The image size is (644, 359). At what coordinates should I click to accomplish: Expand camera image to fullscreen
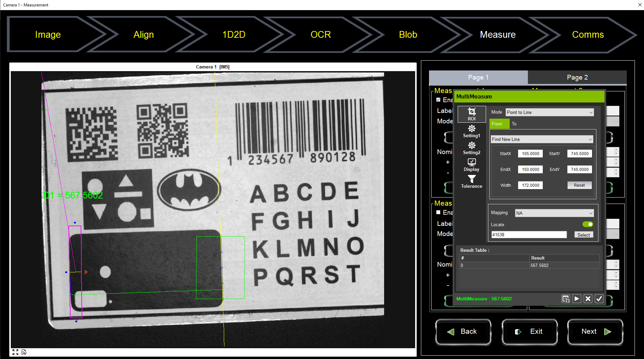click(15, 352)
